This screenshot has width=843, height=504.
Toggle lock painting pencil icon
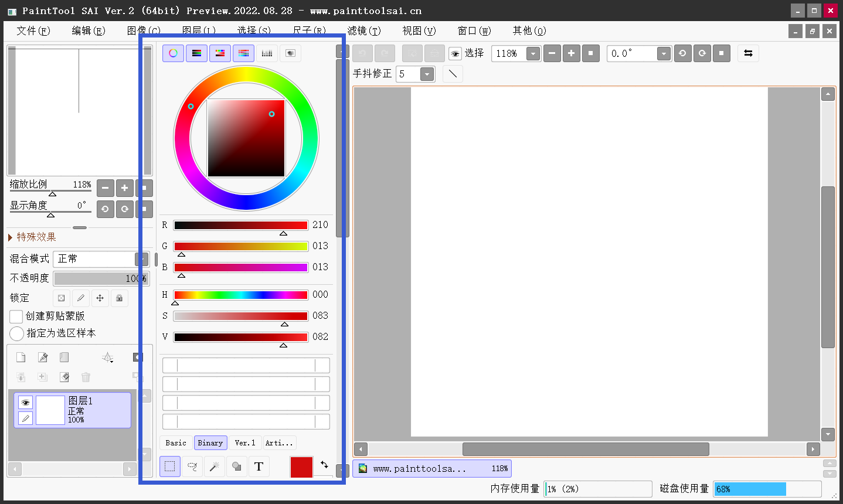81,298
